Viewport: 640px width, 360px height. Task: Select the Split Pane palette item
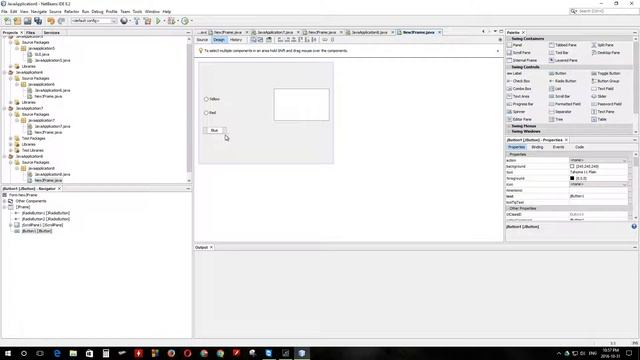602,45
